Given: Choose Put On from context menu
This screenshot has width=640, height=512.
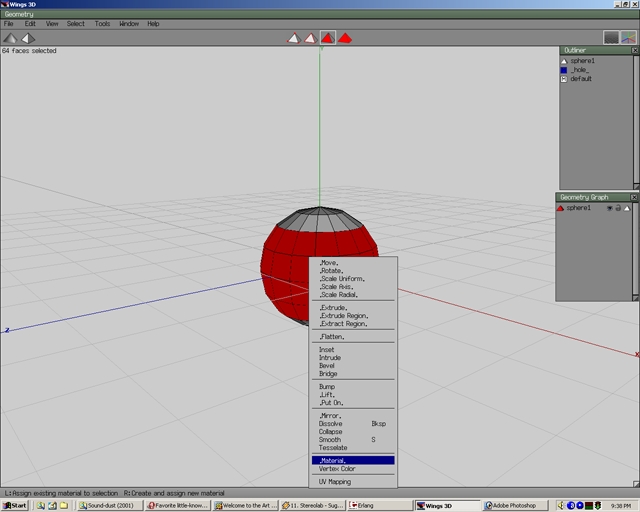Looking at the screenshot, I should (353, 403).
